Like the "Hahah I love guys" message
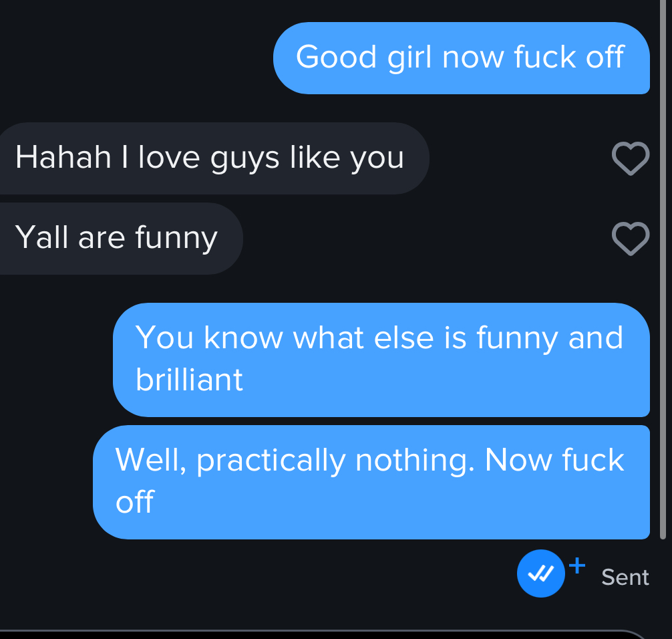Viewport: 672px width, 639px height. point(630,159)
